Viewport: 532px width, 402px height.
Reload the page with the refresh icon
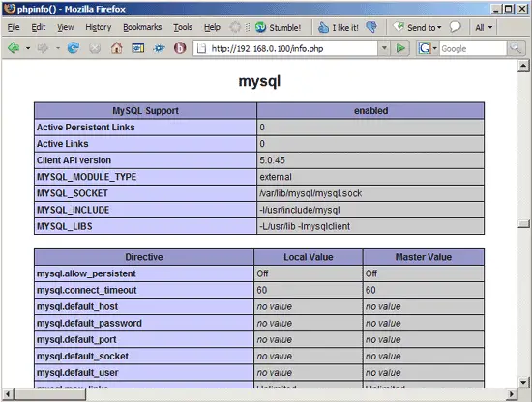tap(74, 48)
